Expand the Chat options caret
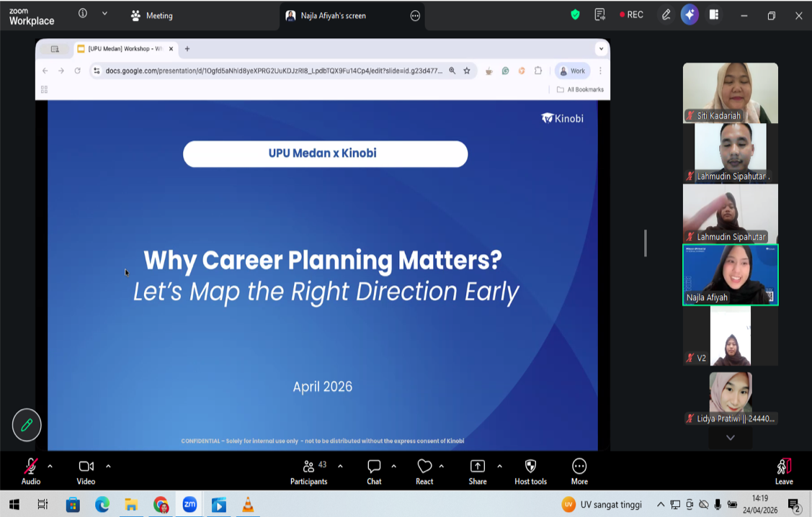 [393, 467]
